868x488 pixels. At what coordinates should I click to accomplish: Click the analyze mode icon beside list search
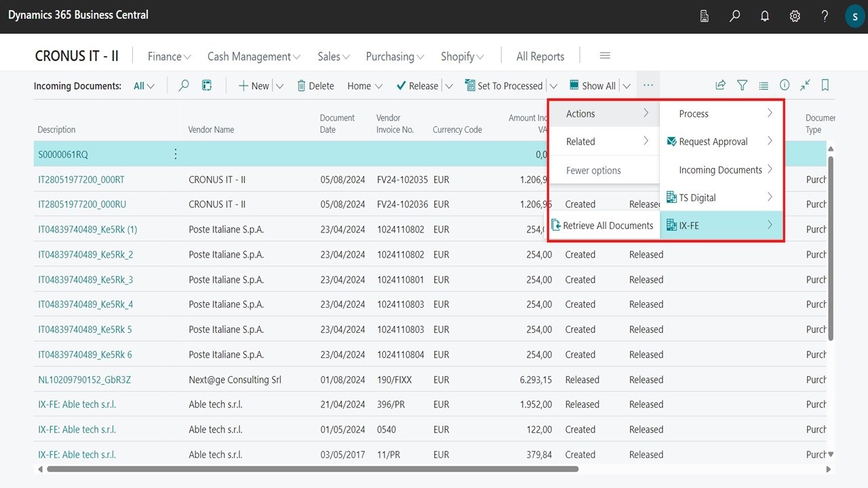[x=207, y=85]
